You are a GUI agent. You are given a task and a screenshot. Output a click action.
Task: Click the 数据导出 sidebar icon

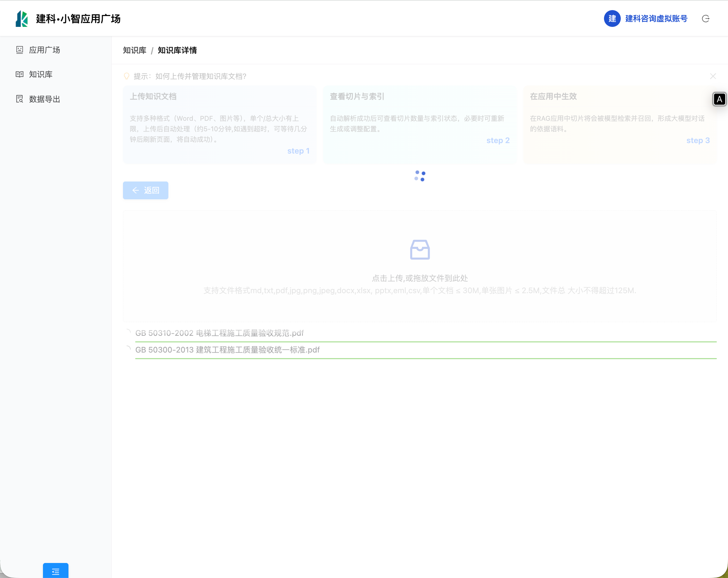(20, 99)
